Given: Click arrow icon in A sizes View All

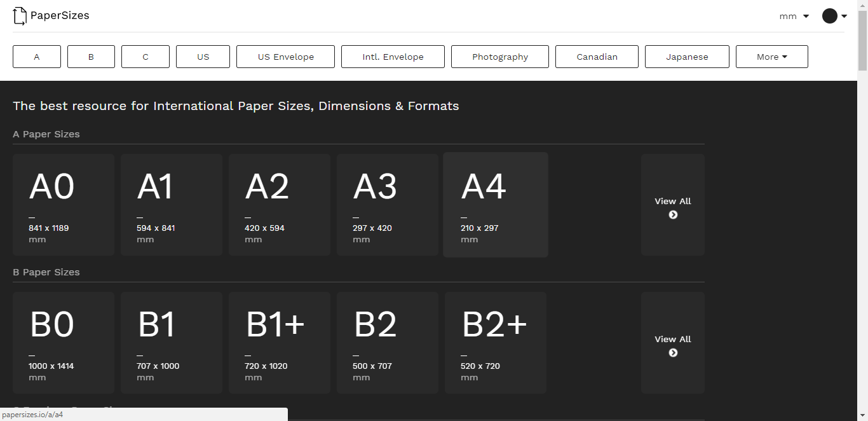Looking at the screenshot, I should pyautogui.click(x=673, y=215).
